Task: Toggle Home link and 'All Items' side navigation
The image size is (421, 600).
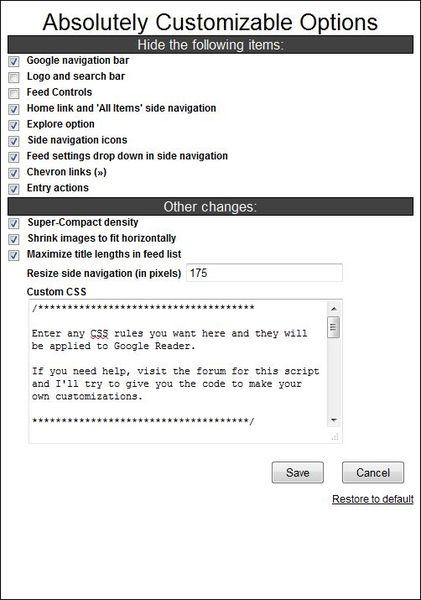Action: tap(14, 109)
